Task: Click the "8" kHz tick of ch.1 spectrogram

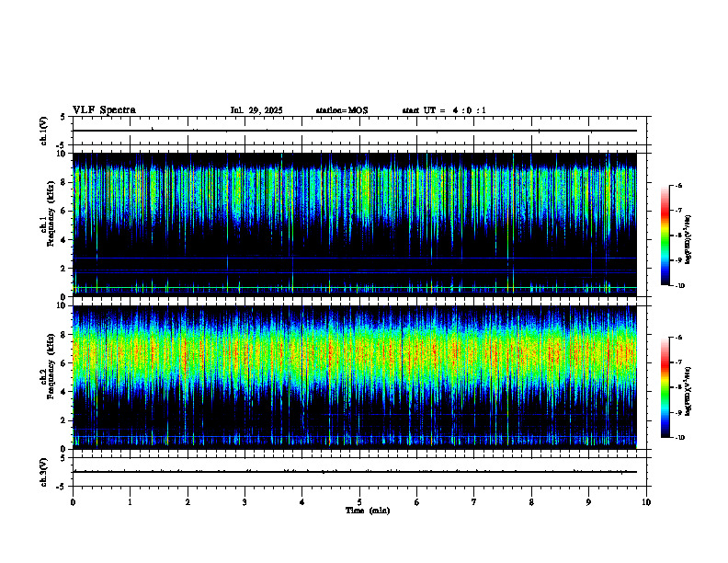Action: tap(64, 182)
